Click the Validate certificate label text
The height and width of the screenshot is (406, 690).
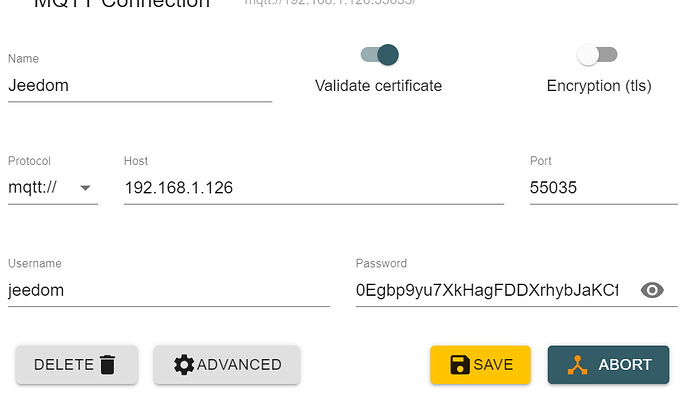pos(378,86)
